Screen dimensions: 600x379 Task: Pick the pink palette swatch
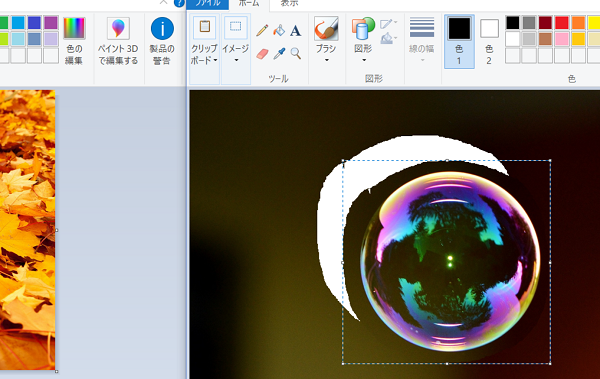pos(562,39)
